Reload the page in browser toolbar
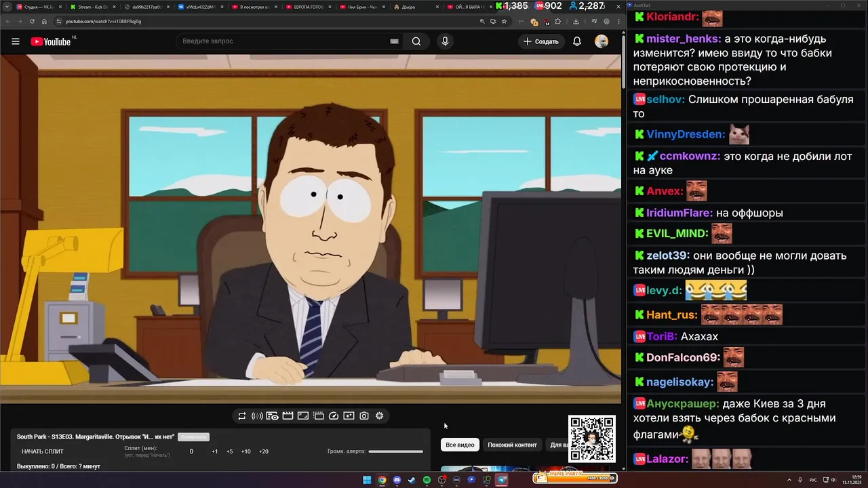 pyautogui.click(x=33, y=21)
